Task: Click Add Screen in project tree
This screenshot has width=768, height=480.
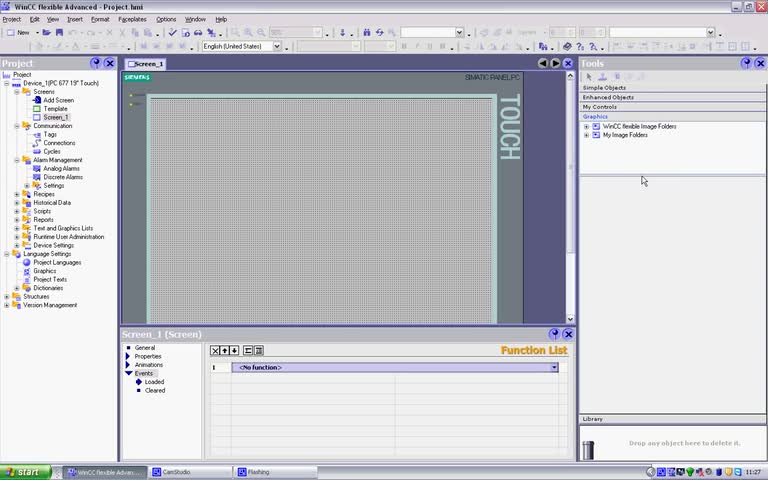Action: (58, 100)
